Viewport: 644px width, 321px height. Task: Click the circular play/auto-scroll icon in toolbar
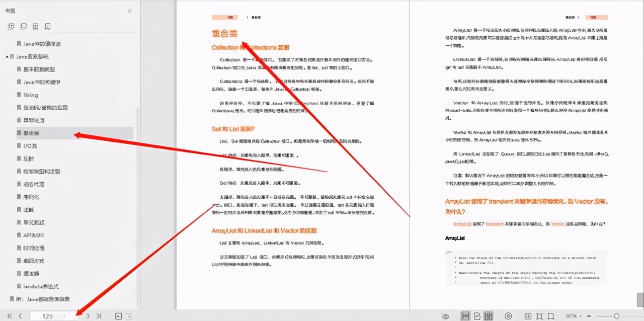509,315
